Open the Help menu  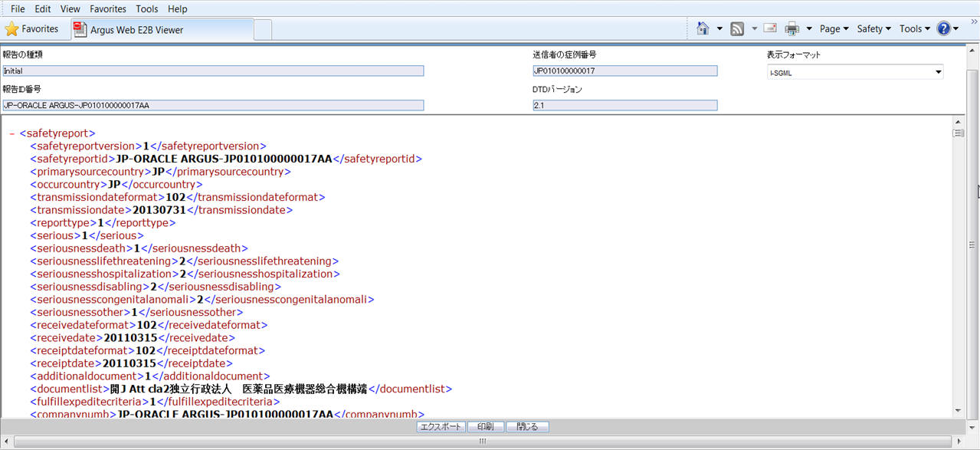click(177, 8)
